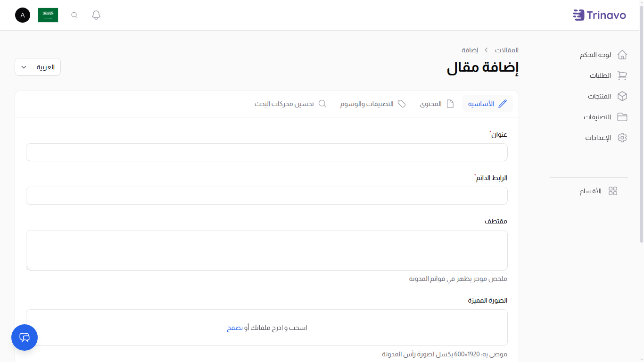The width and height of the screenshot is (644, 362).
Task: Open the notifications bell
Action: pos(96,15)
